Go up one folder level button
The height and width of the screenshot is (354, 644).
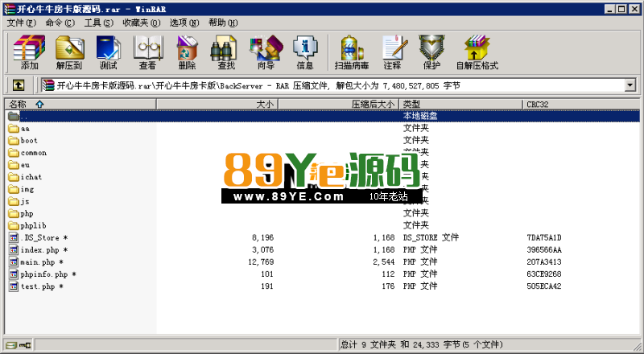[18, 85]
